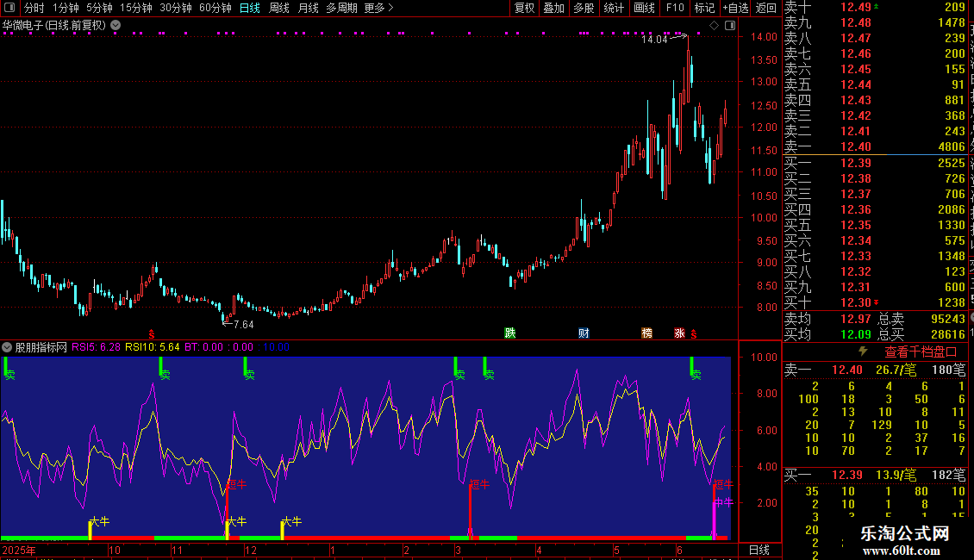Select the 1分钟 period tab
This screenshot has width=974, height=560.
click(66, 8)
